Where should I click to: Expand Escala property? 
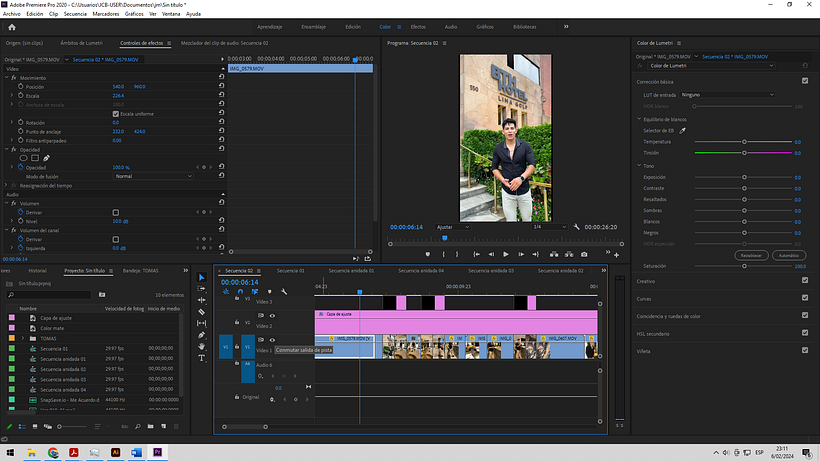coord(12,96)
